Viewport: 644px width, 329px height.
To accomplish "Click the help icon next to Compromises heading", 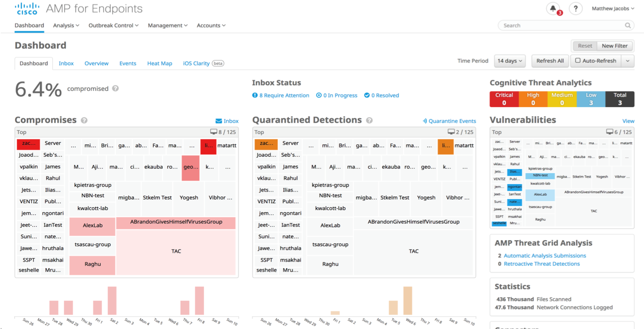I will [x=84, y=120].
